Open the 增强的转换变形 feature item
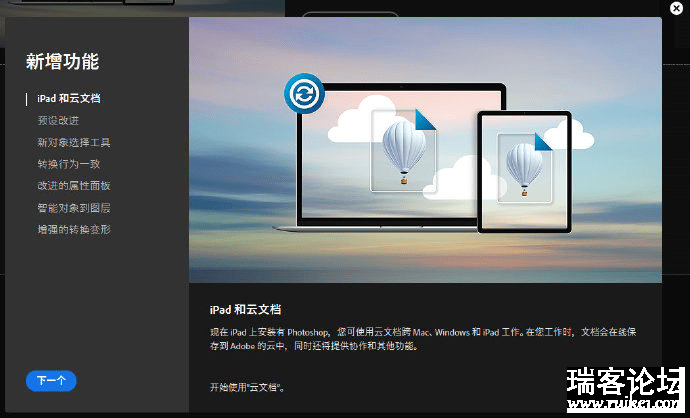690x418 pixels. click(73, 229)
